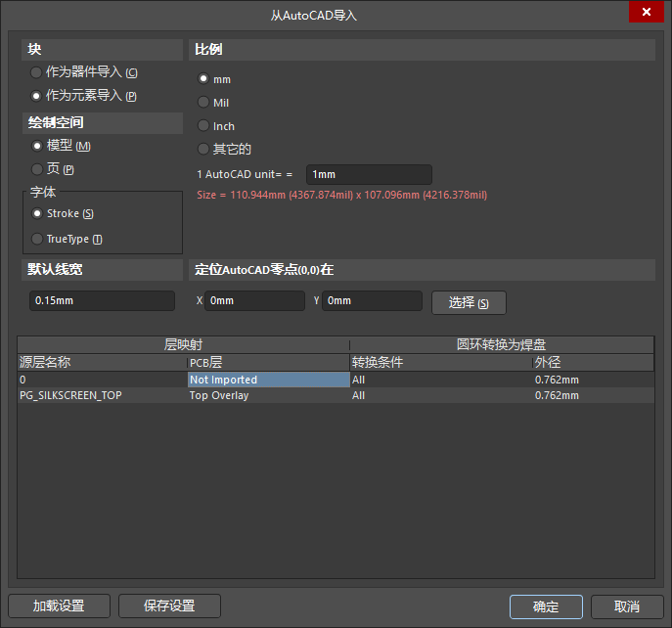Open PCB layer dropdown showing Not Imported

[268, 380]
